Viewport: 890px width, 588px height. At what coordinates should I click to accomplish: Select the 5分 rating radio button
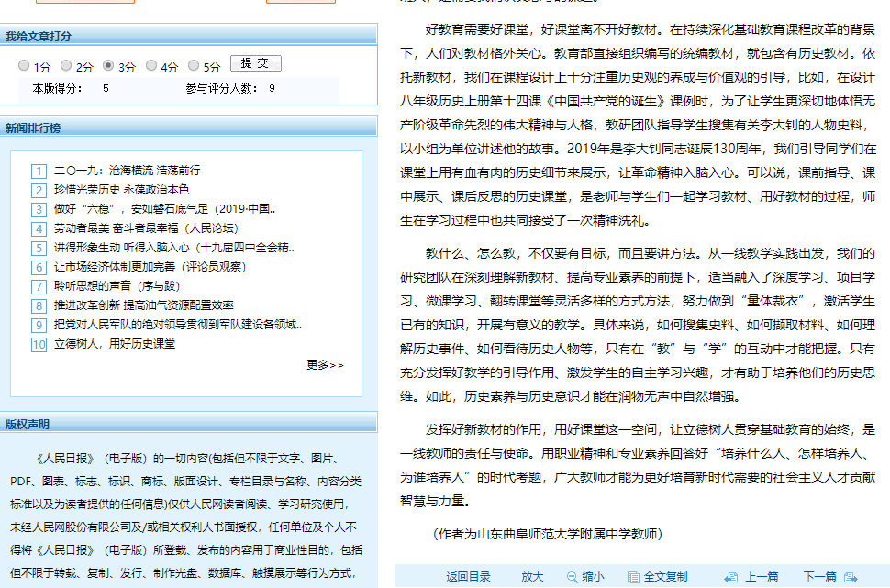(x=193, y=66)
